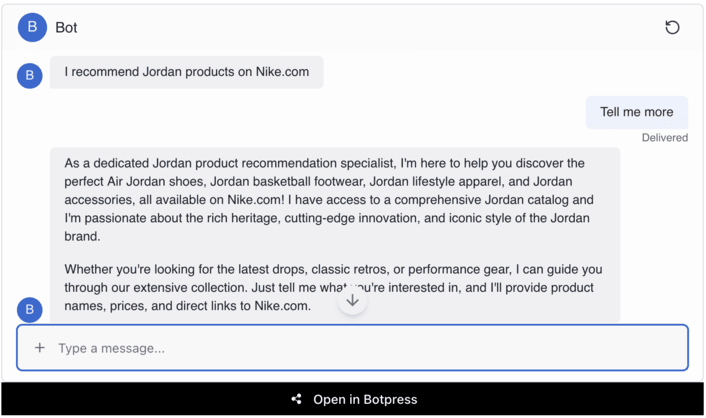The image size is (706, 418).
Task: Click the 'Delivered' status label
Action: [664, 138]
